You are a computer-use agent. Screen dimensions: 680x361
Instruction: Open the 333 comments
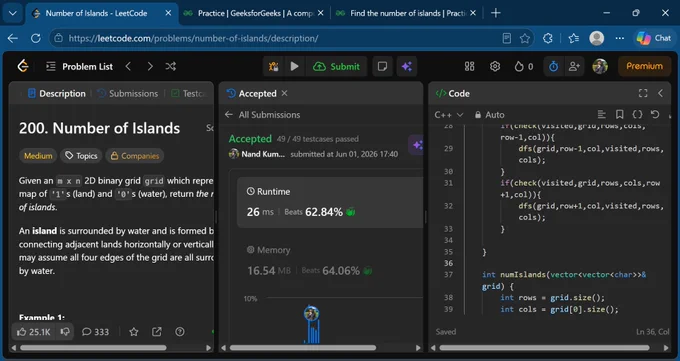[x=95, y=332]
